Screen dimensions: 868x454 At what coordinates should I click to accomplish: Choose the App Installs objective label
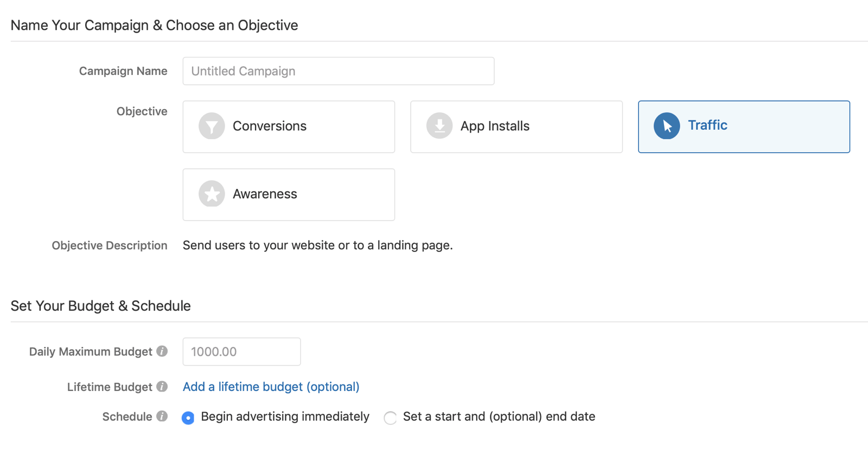coord(495,126)
